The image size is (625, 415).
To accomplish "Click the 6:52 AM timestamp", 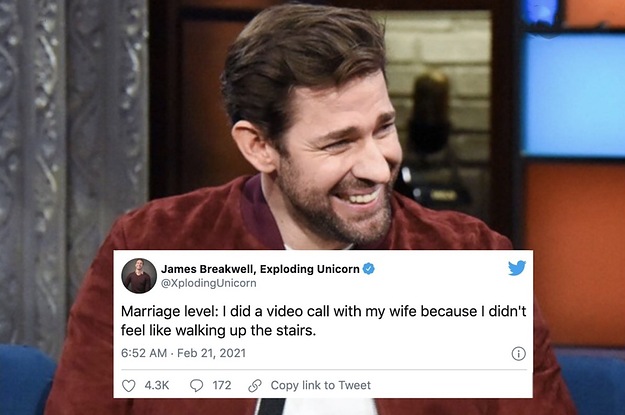I will pyautogui.click(x=144, y=353).
